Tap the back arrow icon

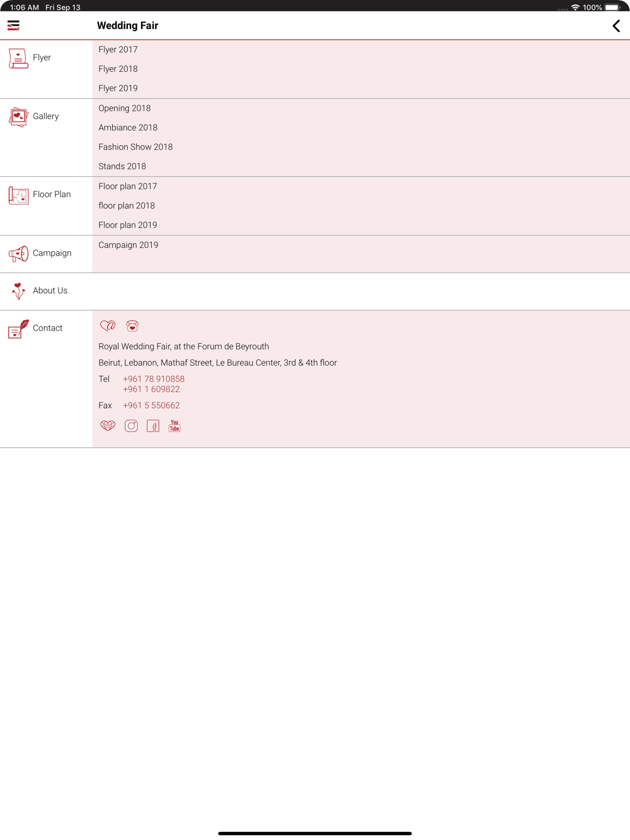tap(616, 26)
